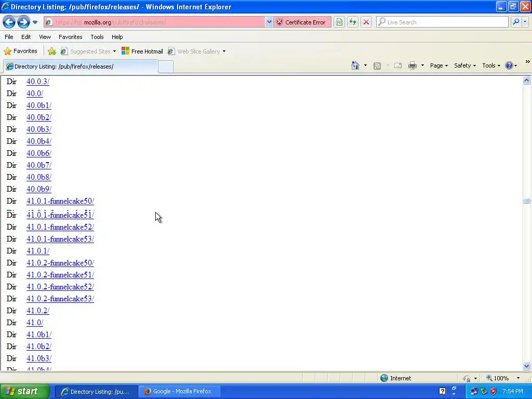Viewport: 532px width, 399px height.
Task: Click the Certificate Error warning button
Action: tap(302, 22)
